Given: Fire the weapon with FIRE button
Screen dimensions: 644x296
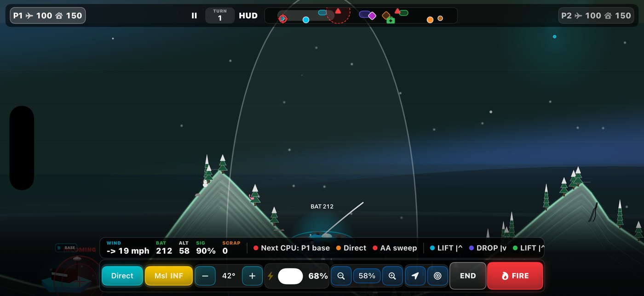Looking at the screenshot, I should click(515, 276).
